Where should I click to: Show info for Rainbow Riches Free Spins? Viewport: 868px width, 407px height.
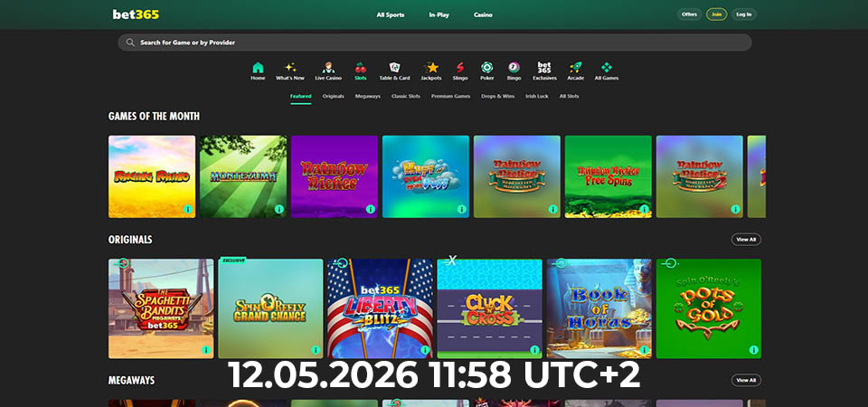click(645, 209)
